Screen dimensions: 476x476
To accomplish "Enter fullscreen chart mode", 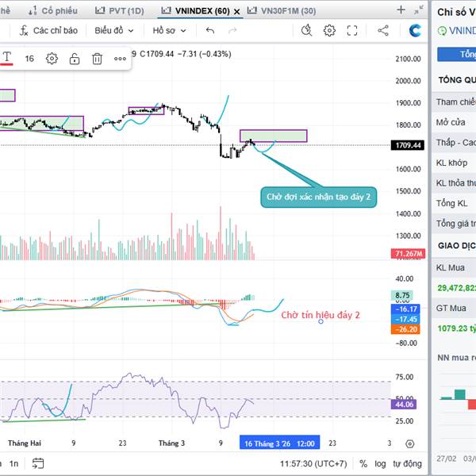I will click(354, 30).
